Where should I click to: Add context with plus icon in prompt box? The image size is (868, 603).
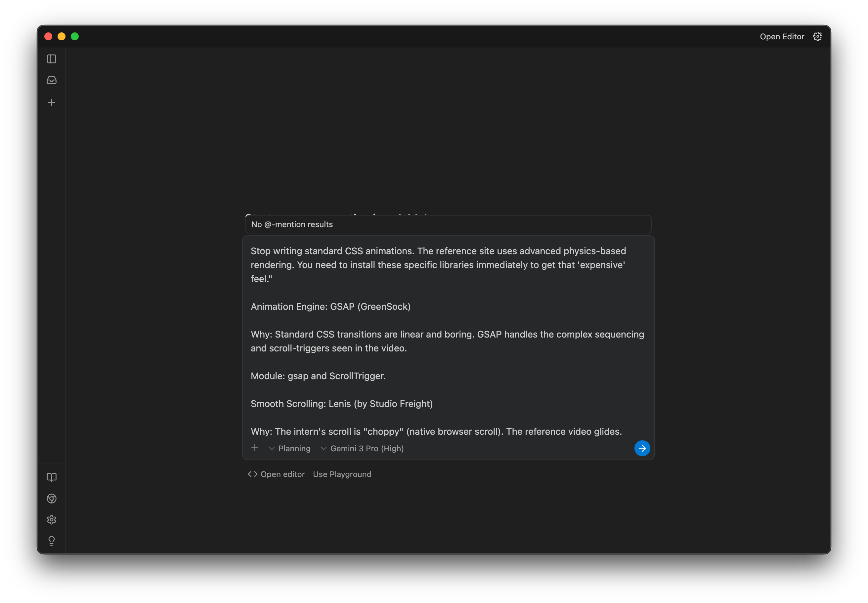click(x=255, y=448)
